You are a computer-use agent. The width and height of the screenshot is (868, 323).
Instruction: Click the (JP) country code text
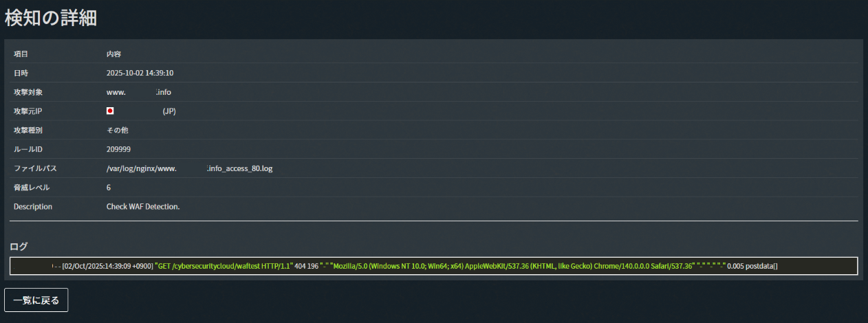[x=169, y=111]
